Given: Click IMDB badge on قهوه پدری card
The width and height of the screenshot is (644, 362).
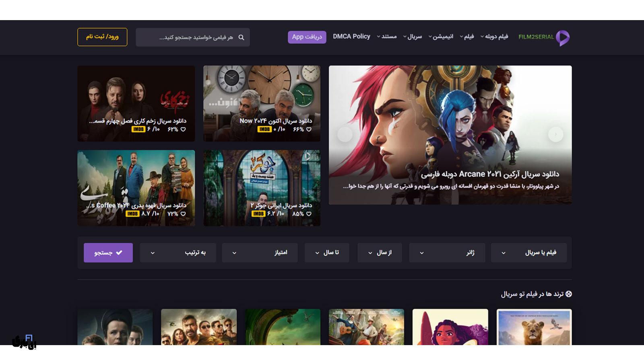Looking at the screenshot, I should coord(132,214).
